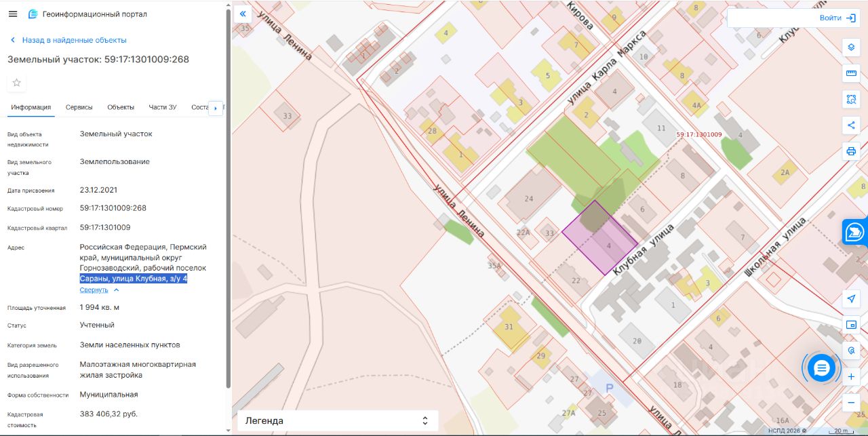Click cadastral quarter value 59:17:1301009
The image size is (868, 436).
tap(105, 227)
